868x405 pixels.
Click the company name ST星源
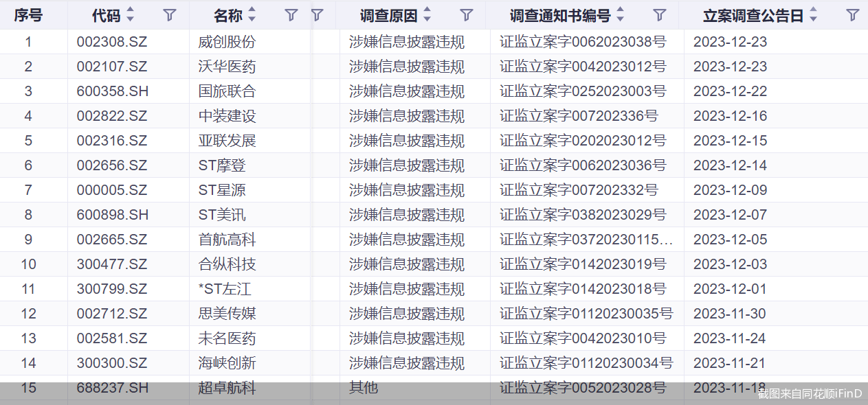[x=222, y=190]
